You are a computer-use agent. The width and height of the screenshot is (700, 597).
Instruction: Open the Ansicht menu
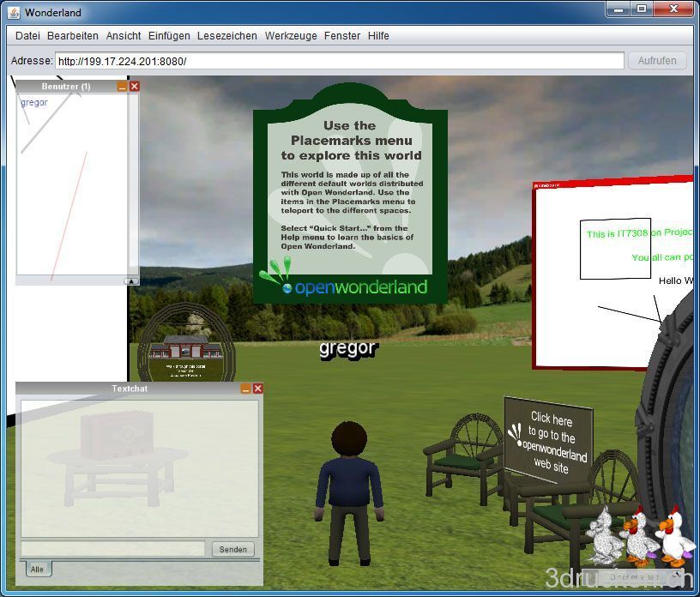[124, 36]
